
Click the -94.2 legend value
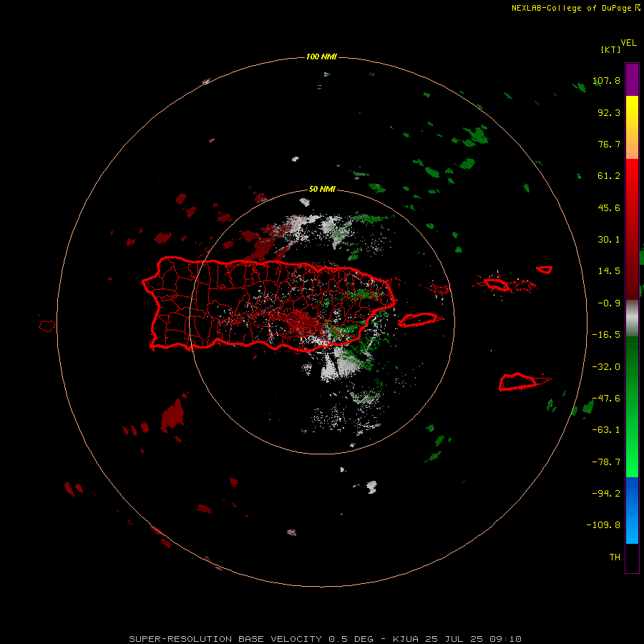[x=606, y=493]
